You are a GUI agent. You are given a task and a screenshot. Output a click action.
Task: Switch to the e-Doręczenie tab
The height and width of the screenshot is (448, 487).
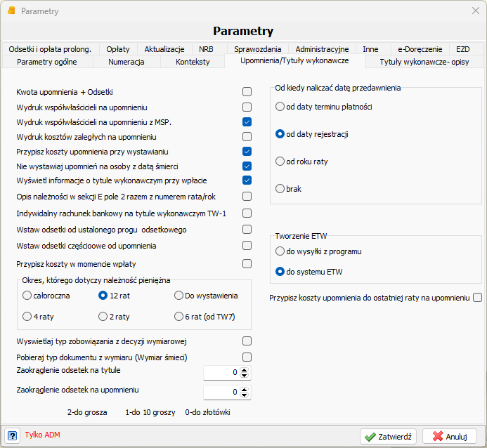(x=420, y=49)
